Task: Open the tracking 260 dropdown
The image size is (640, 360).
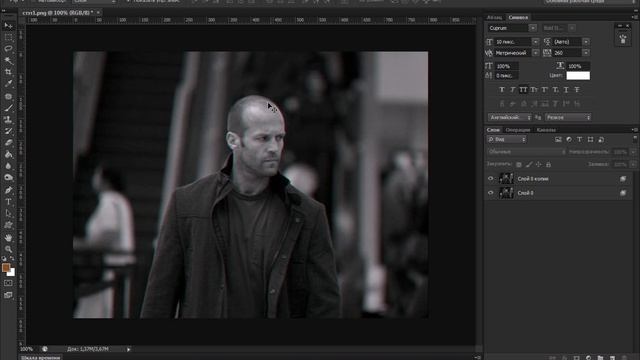Action: pos(586,53)
